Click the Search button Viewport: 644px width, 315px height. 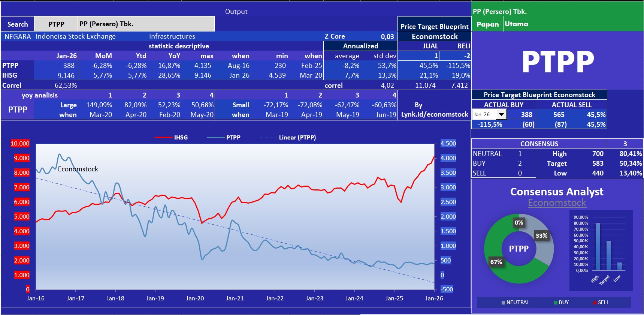point(18,24)
